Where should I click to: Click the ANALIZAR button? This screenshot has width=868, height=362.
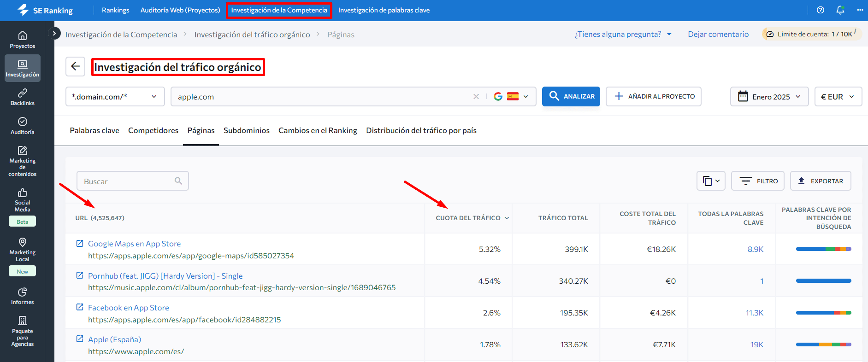click(x=571, y=96)
